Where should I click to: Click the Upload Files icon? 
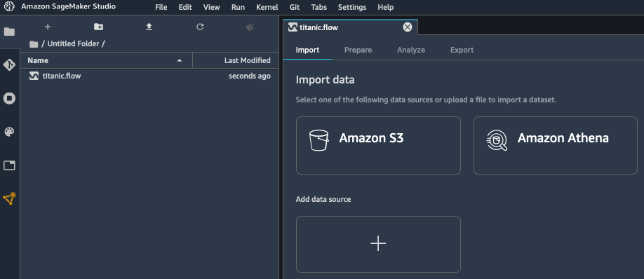149,27
